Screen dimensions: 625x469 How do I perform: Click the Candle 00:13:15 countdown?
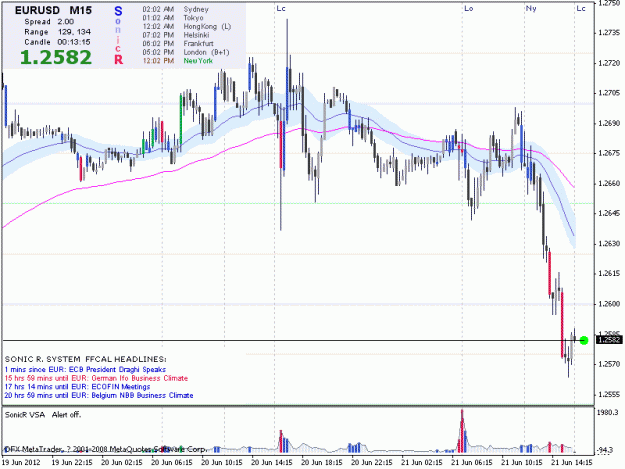pyautogui.click(x=57, y=42)
